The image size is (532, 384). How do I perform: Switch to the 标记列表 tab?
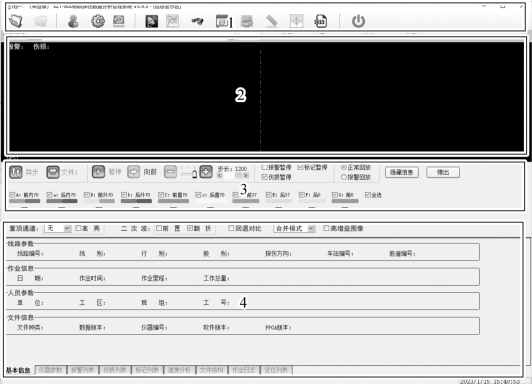point(147,370)
